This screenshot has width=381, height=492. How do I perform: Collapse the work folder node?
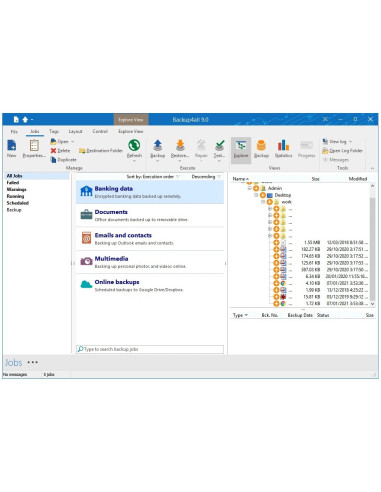pyautogui.click(x=263, y=202)
